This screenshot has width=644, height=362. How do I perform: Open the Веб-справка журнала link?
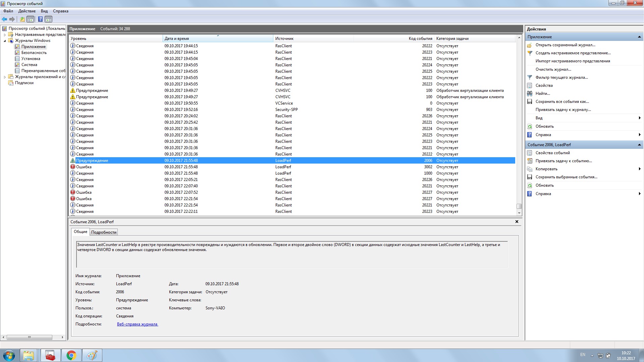click(x=137, y=324)
